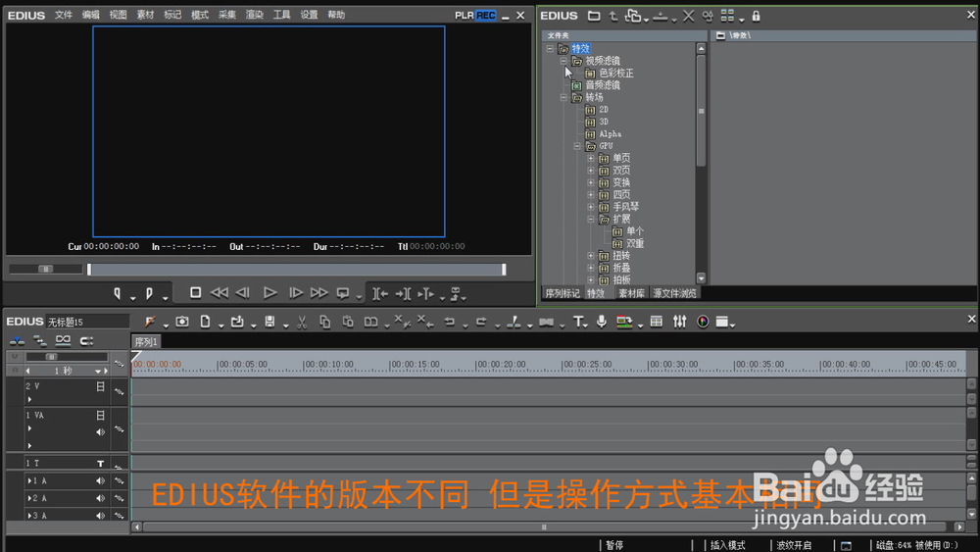Toggle title visibility on 1 T track

(x=100, y=463)
